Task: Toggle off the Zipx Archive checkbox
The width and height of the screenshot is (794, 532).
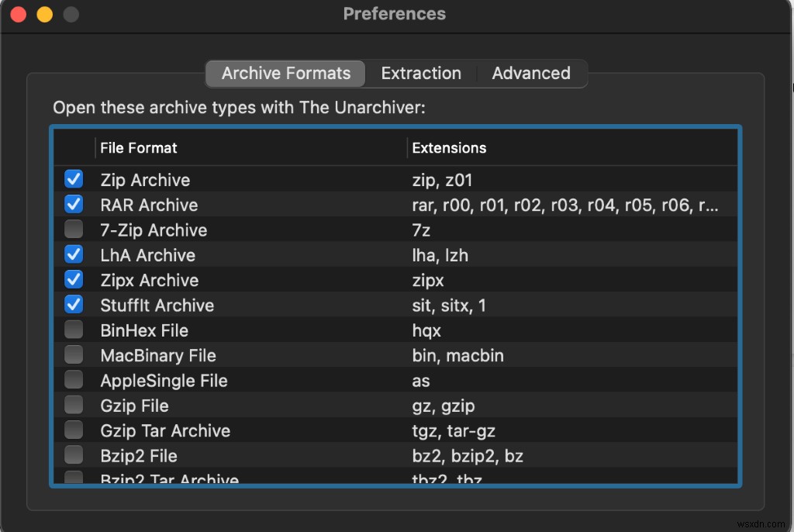Action: pyautogui.click(x=74, y=280)
